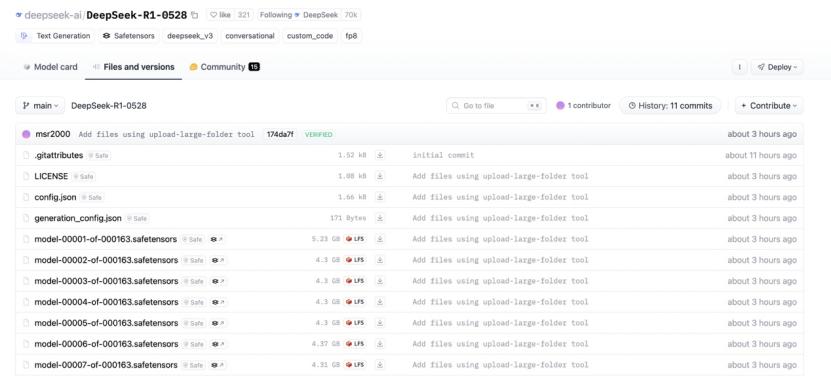831x376 pixels.
Task: Open the three-dot more options menu
Action: coord(739,67)
